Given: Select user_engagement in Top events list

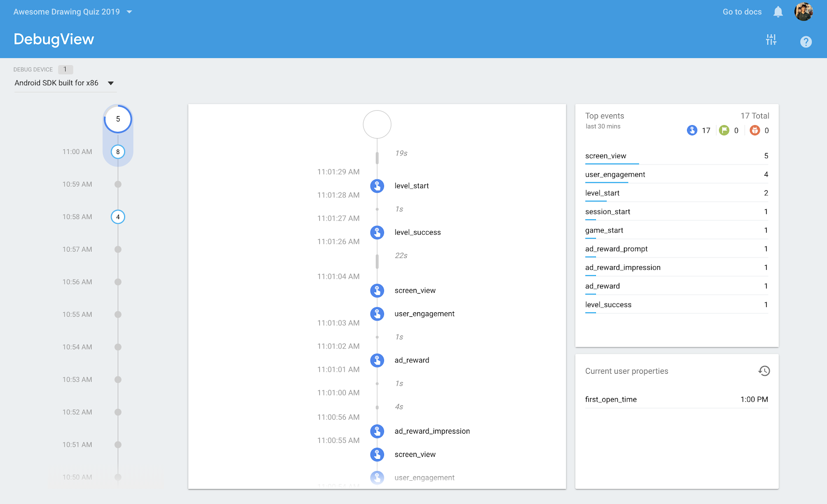Looking at the screenshot, I should (x=615, y=175).
